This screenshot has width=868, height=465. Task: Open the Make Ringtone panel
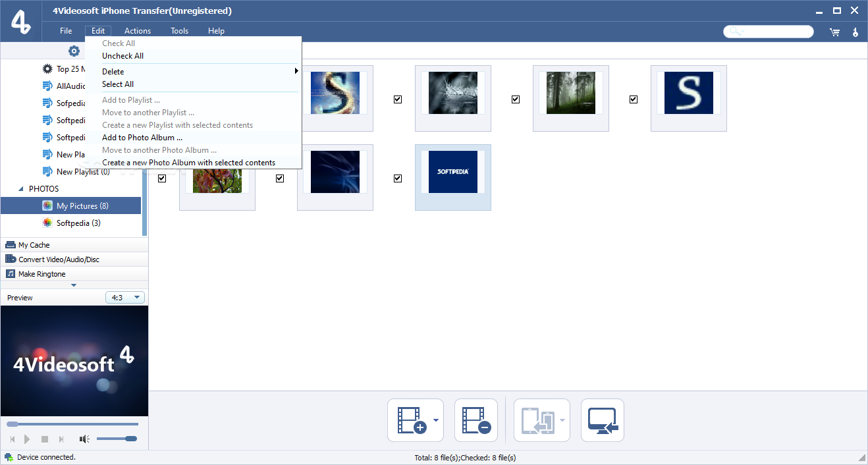tap(74, 274)
